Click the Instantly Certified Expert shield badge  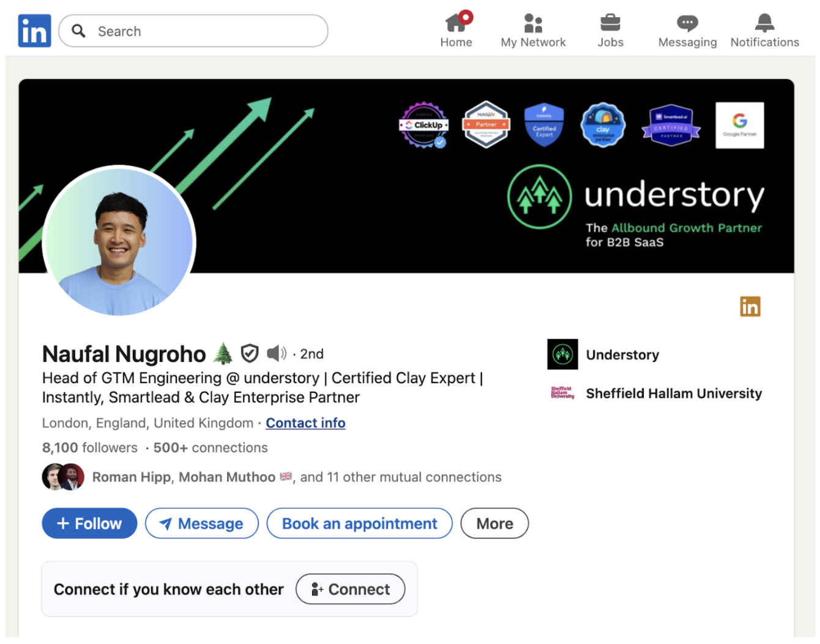(x=544, y=125)
